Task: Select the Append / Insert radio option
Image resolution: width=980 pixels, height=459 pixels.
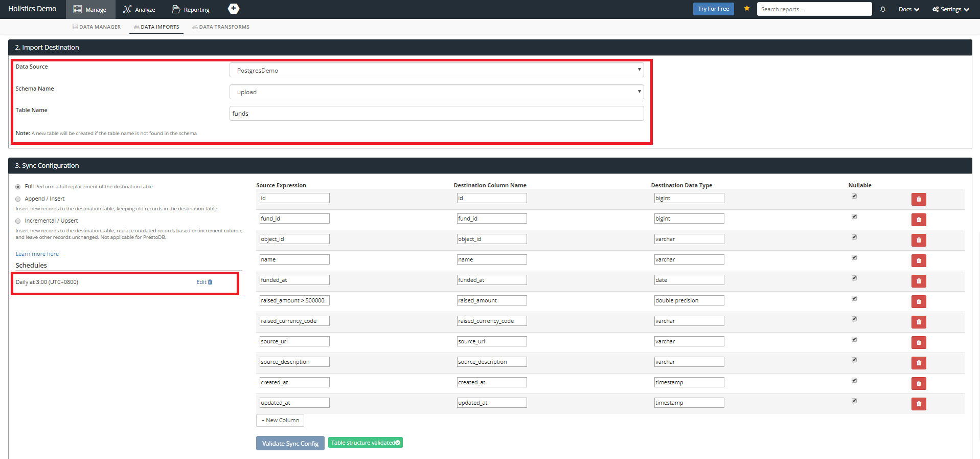Action: point(18,199)
